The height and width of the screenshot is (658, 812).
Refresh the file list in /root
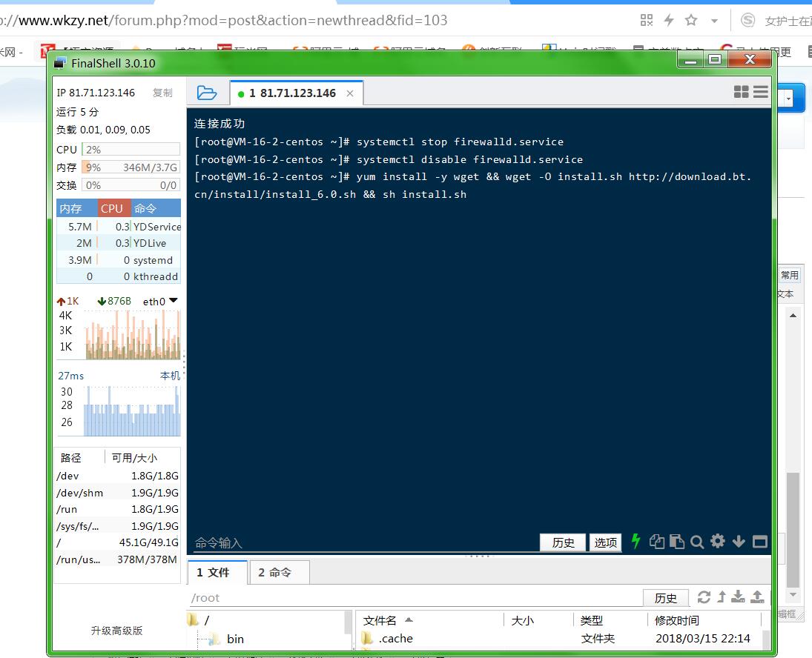(x=704, y=597)
